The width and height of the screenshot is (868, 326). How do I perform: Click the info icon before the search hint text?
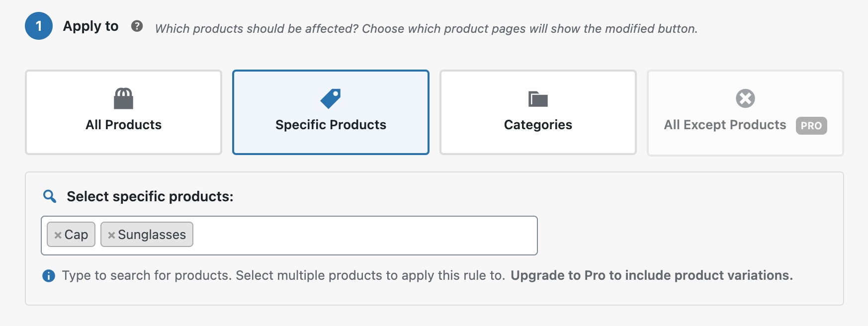pyautogui.click(x=49, y=275)
